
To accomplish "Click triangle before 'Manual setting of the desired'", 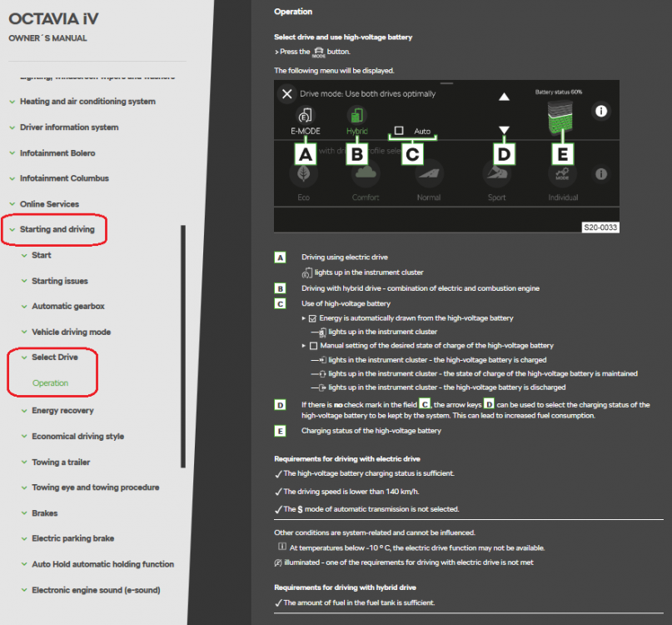I will pyautogui.click(x=303, y=346).
